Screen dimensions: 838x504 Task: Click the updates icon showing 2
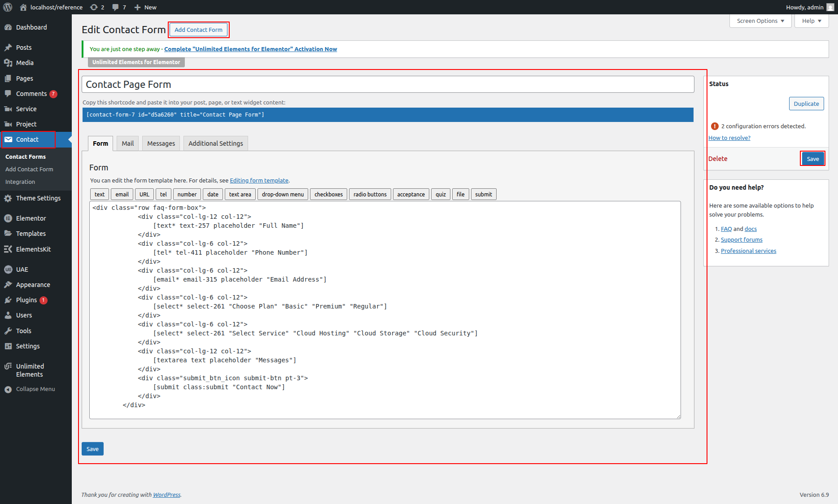pyautogui.click(x=94, y=7)
